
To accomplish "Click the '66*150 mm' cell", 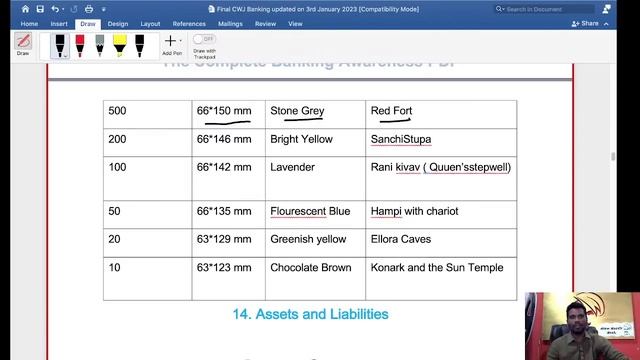I will click(228, 114).
